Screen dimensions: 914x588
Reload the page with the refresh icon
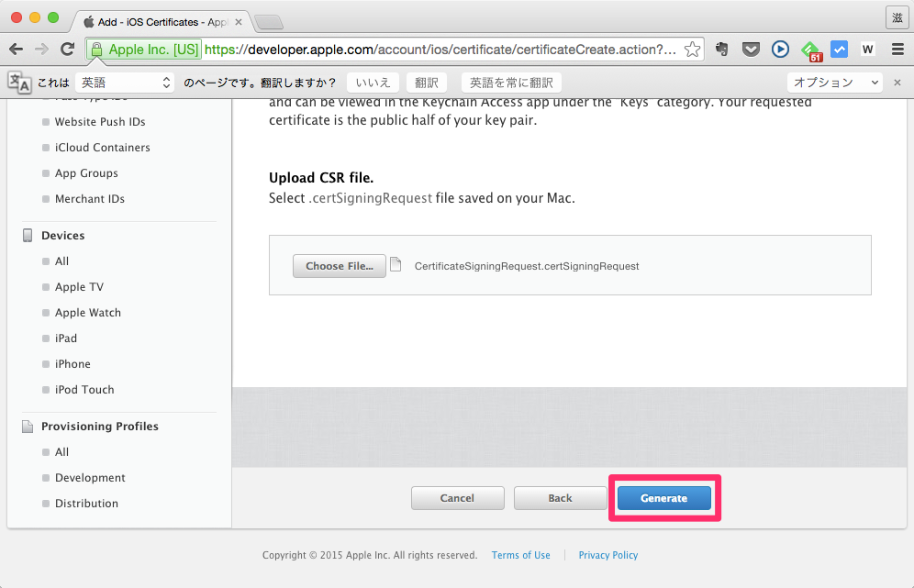tap(68, 50)
